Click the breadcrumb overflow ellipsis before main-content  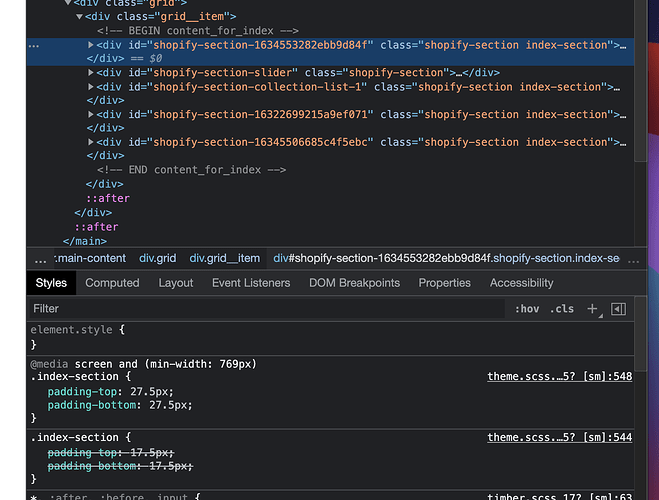40,258
